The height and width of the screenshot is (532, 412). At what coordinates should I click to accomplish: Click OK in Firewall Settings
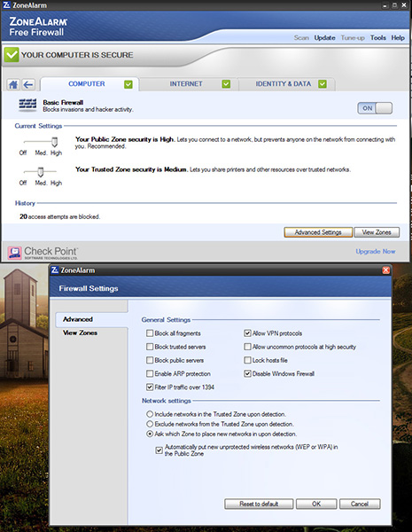pyautogui.click(x=316, y=504)
